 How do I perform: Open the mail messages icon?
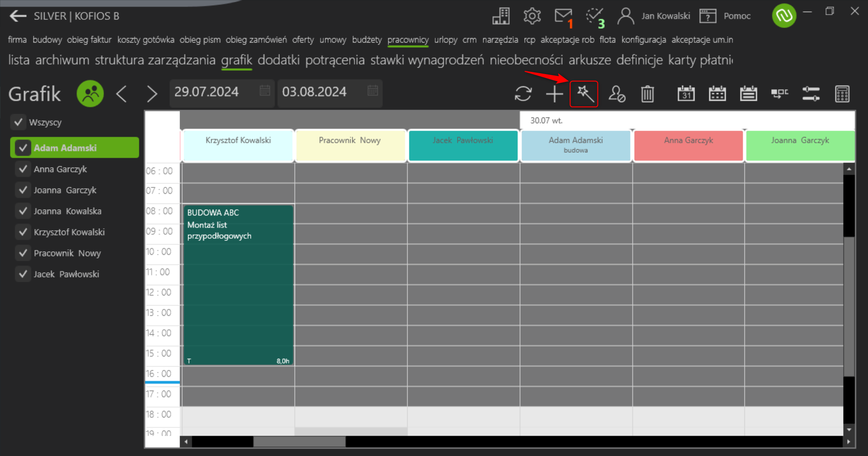click(564, 16)
